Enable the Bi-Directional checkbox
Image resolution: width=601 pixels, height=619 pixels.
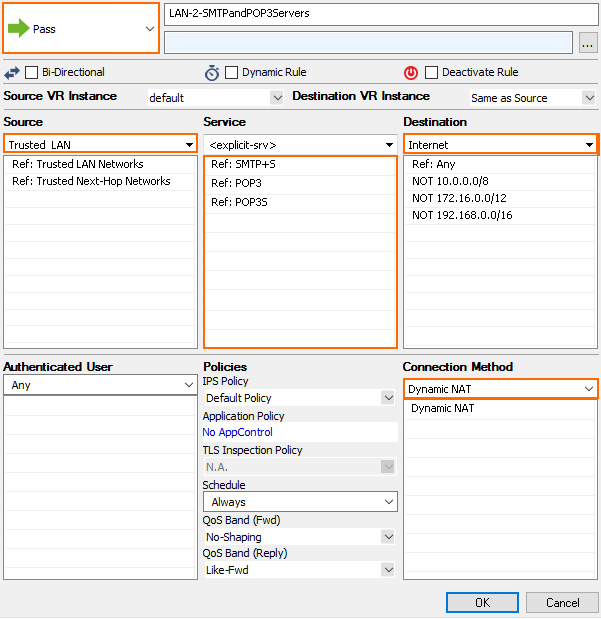(32, 73)
